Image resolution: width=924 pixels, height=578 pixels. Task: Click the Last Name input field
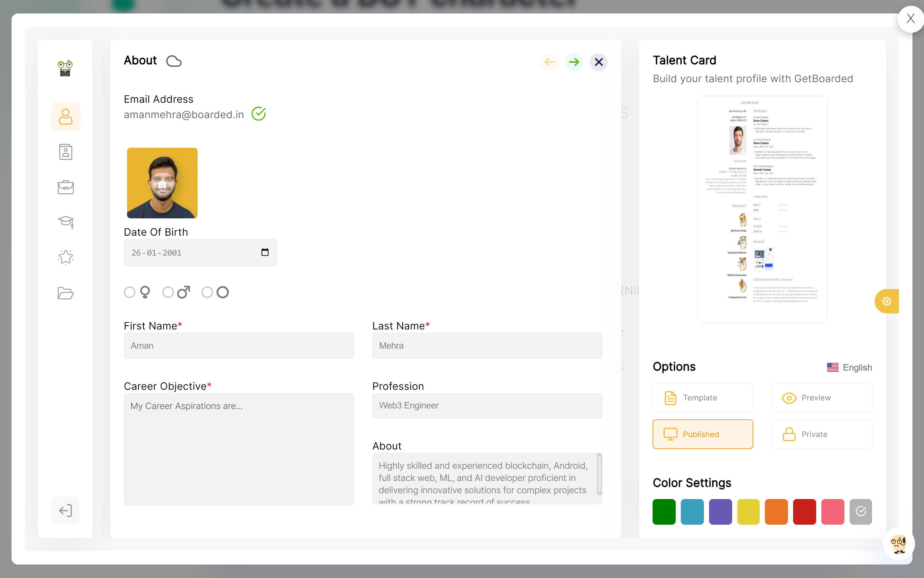[487, 346]
